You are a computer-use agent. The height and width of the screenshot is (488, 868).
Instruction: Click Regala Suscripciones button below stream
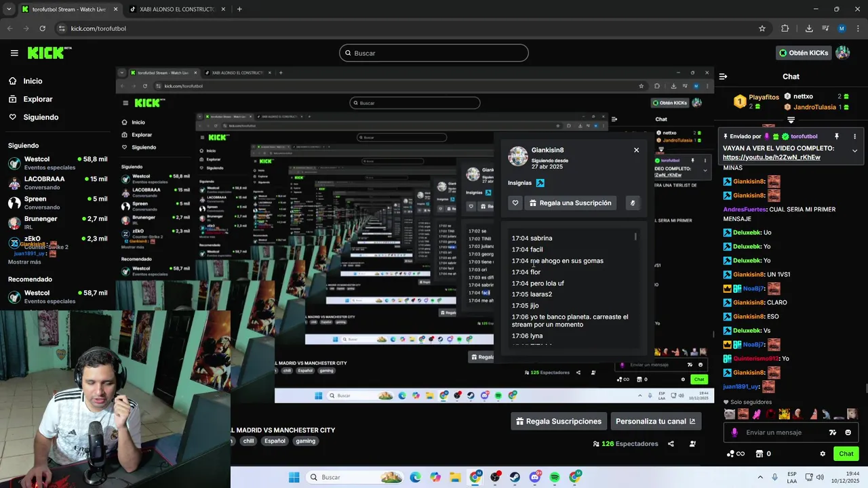pyautogui.click(x=558, y=421)
